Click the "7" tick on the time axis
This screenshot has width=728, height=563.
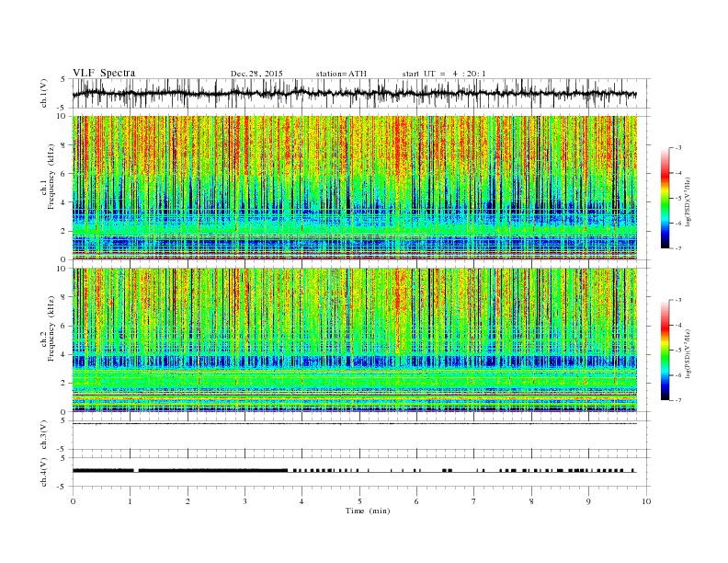click(474, 501)
